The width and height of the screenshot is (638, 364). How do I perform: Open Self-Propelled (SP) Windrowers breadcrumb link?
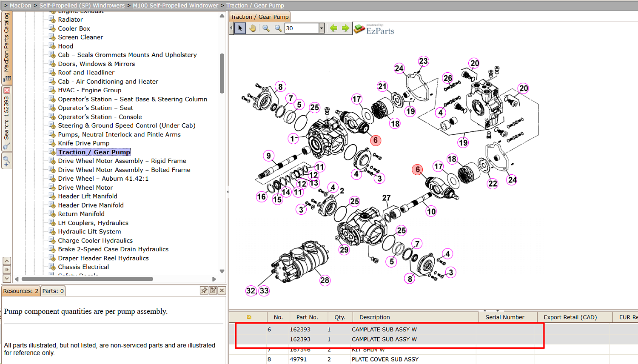pos(82,6)
